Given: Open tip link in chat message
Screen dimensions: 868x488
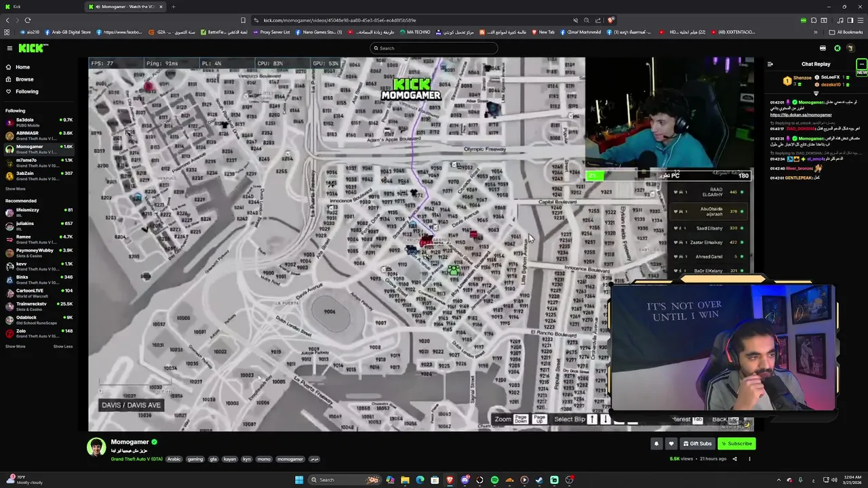Looking at the screenshot, I should [801, 115].
